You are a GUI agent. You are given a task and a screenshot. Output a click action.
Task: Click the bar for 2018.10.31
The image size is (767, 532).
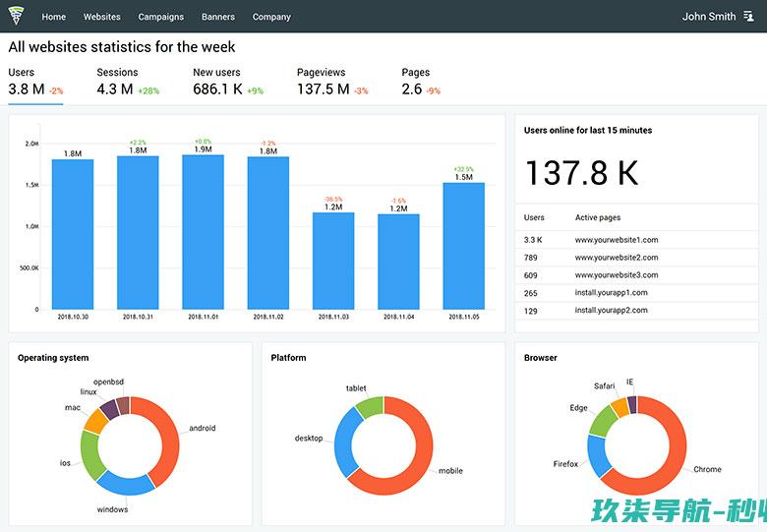coord(138,232)
